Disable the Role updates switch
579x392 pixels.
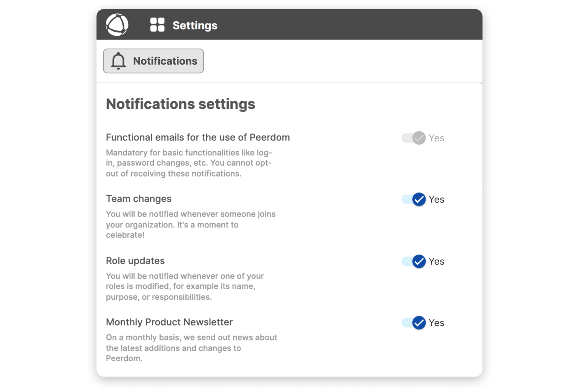[x=414, y=261]
